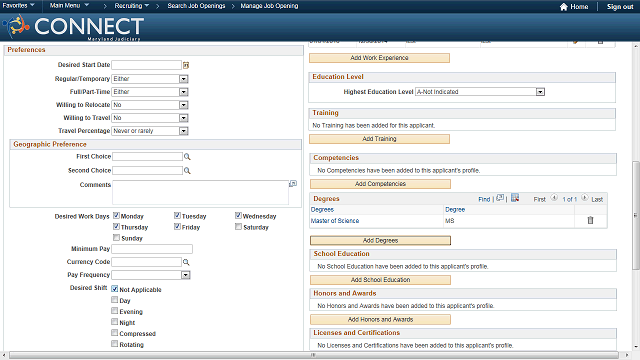Click the horizontal scrollbar at the bottom
Image resolution: width=640 pixels, height=360 pixels.
pos(314,355)
